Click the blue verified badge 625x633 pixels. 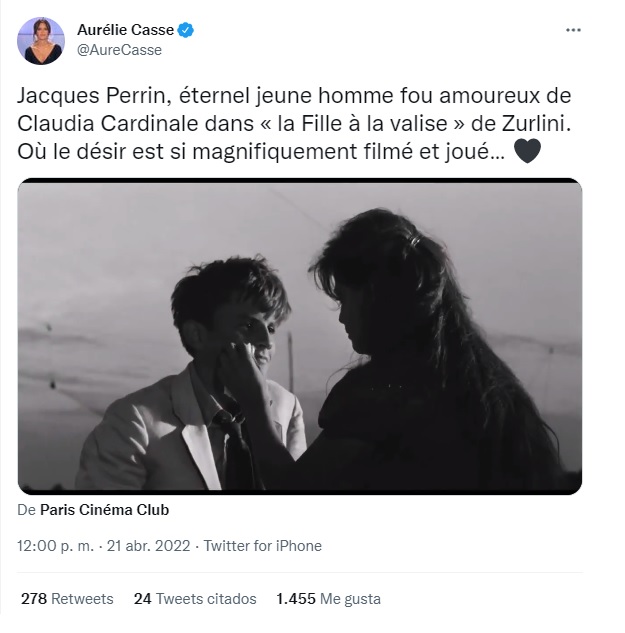coord(186,30)
